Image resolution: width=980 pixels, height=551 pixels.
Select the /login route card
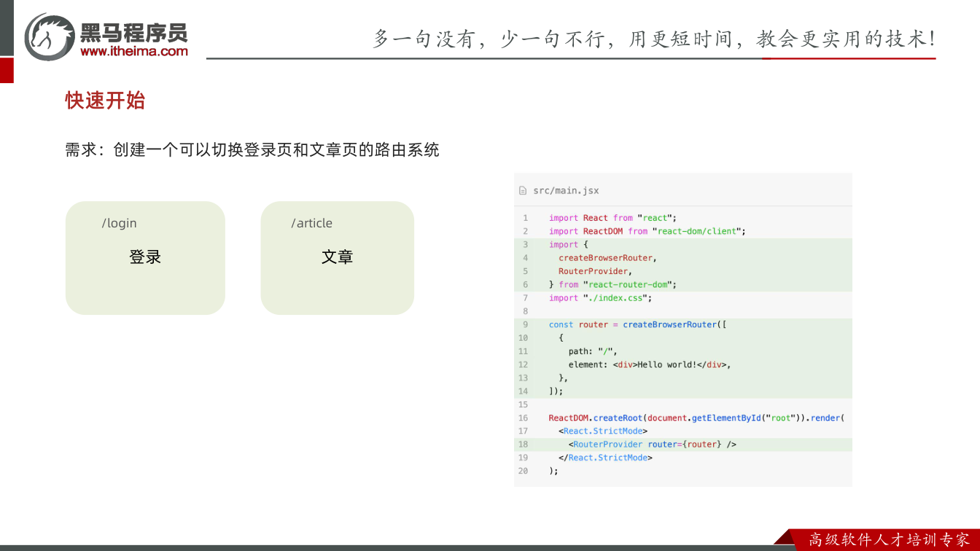pyautogui.click(x=145, y=258)
